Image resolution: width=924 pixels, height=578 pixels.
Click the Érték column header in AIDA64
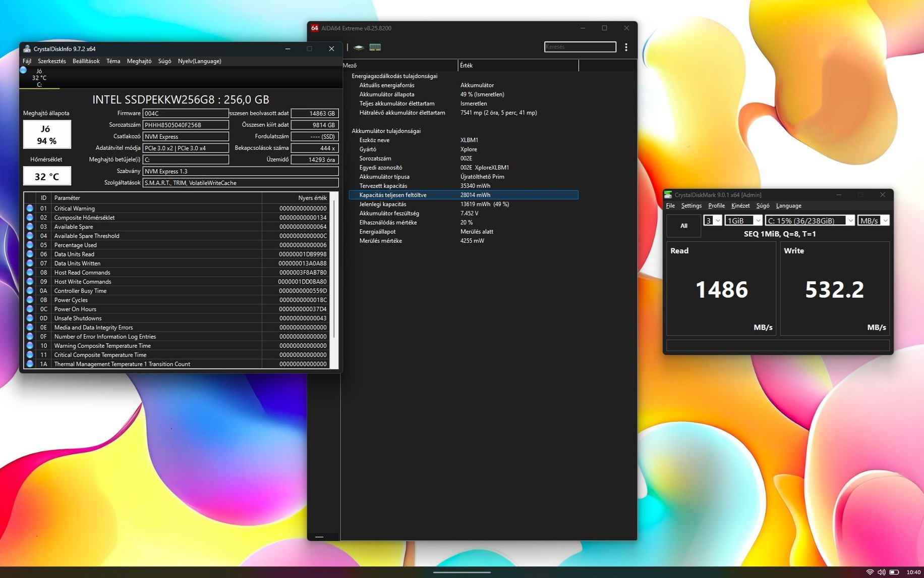coord(518,66)
